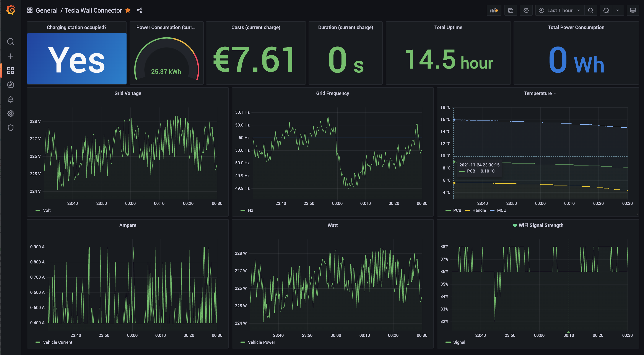Click the 0 Wh total consumption value
The height and width of the screenshot is (355, 644).
(576, 60)
